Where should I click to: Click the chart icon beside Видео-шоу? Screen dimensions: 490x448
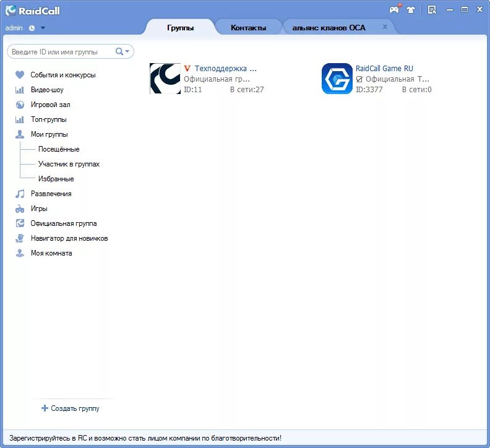(x=20, y=90)
